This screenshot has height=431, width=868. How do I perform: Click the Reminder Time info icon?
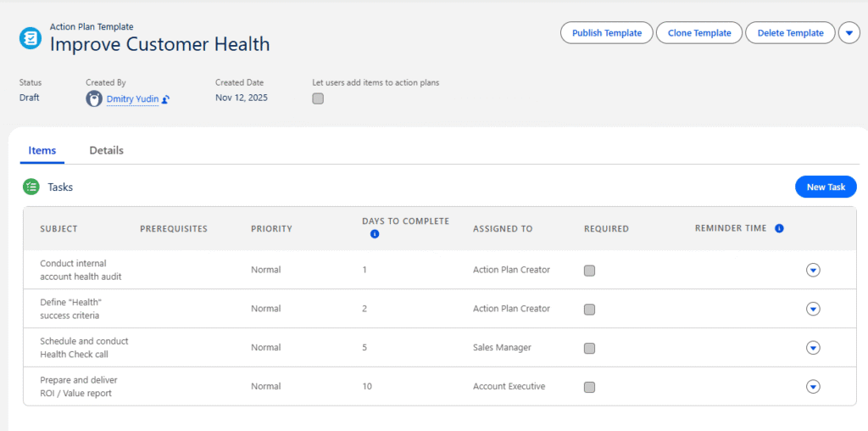pos(779,228)
